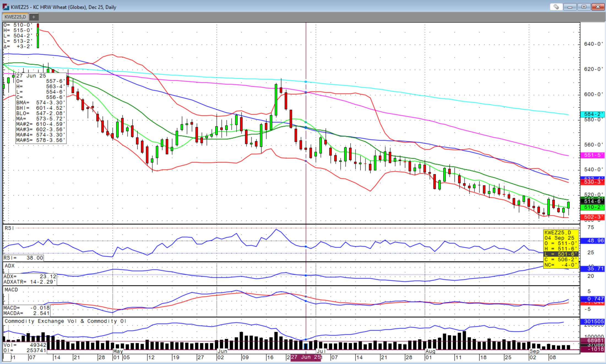Click the H= 515-0 high value at top left
This screenshot has width=606, height=364.
click(x=18, y=30)
